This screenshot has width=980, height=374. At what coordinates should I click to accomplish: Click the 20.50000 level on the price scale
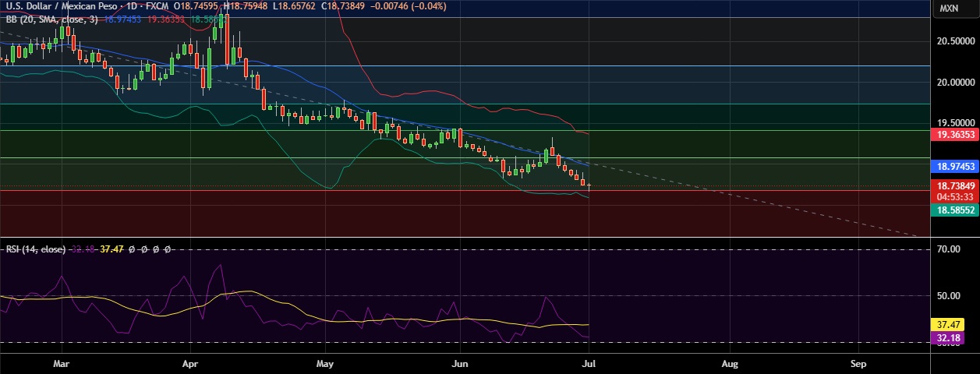click(x=954, y=41)
